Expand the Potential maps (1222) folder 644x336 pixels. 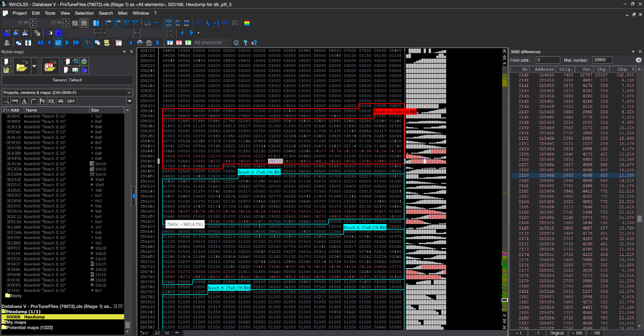[x=29, y=327]
